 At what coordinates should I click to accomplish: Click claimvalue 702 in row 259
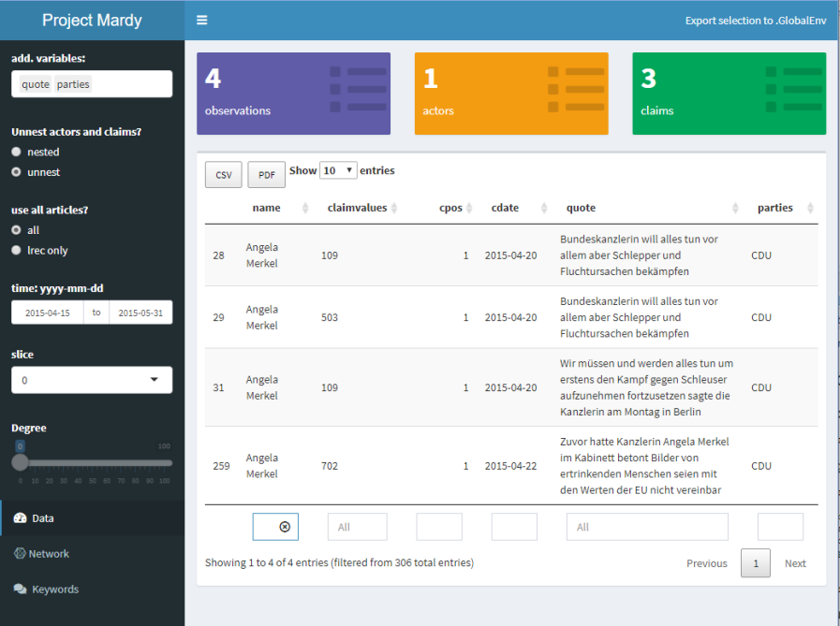[330, 465]
